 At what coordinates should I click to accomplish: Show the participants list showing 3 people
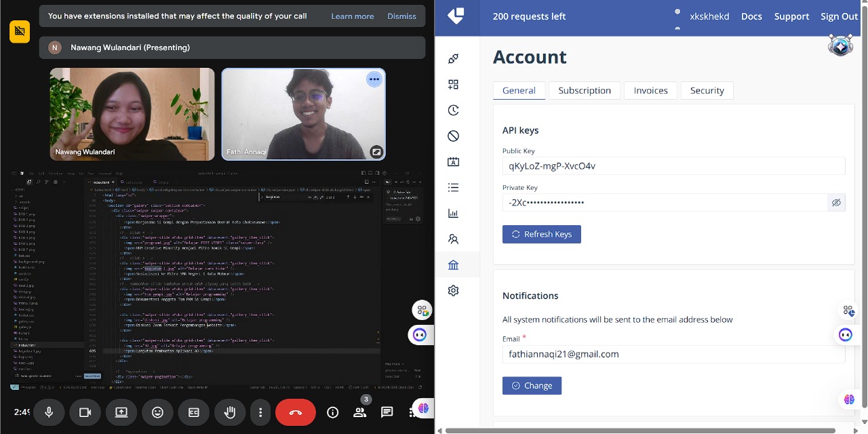tap(360, 412)
